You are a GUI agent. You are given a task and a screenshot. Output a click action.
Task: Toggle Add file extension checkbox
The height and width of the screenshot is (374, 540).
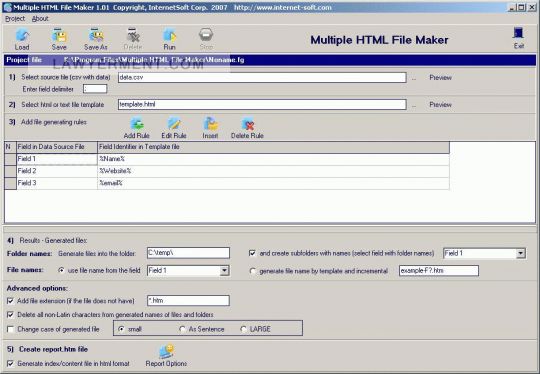10,301
